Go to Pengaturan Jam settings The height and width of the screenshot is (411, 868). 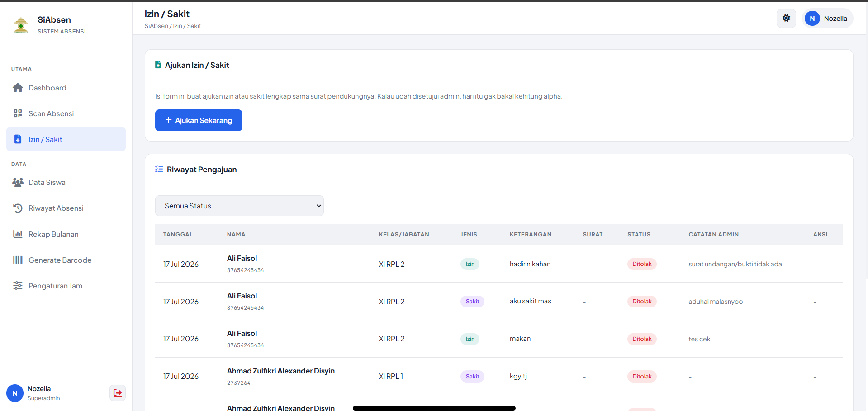66,286
